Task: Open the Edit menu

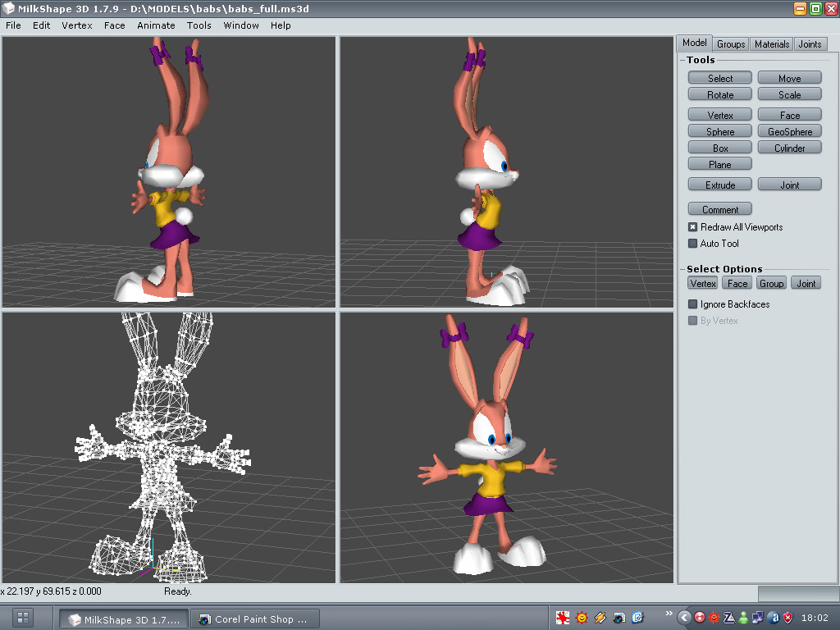Action: click(41, 25)
